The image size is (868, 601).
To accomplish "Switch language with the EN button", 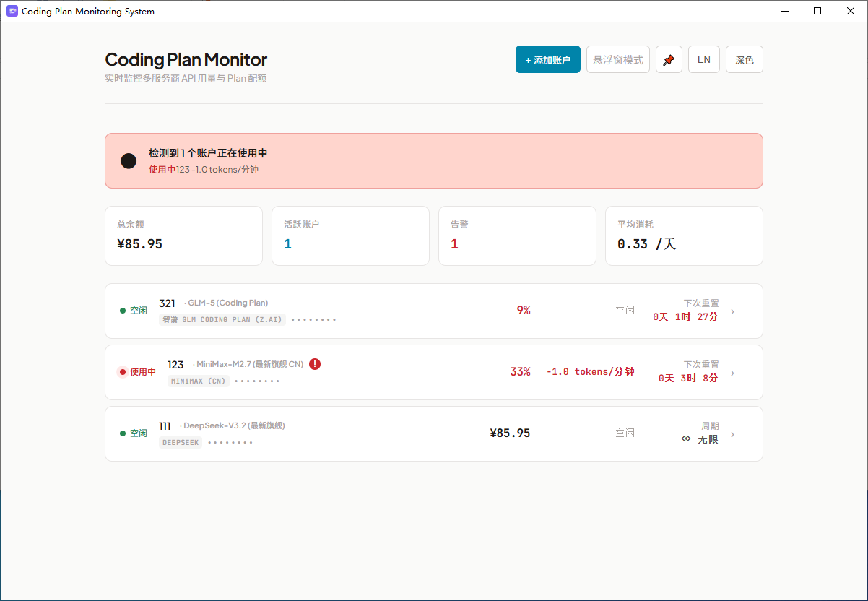I will pos(704,59).
